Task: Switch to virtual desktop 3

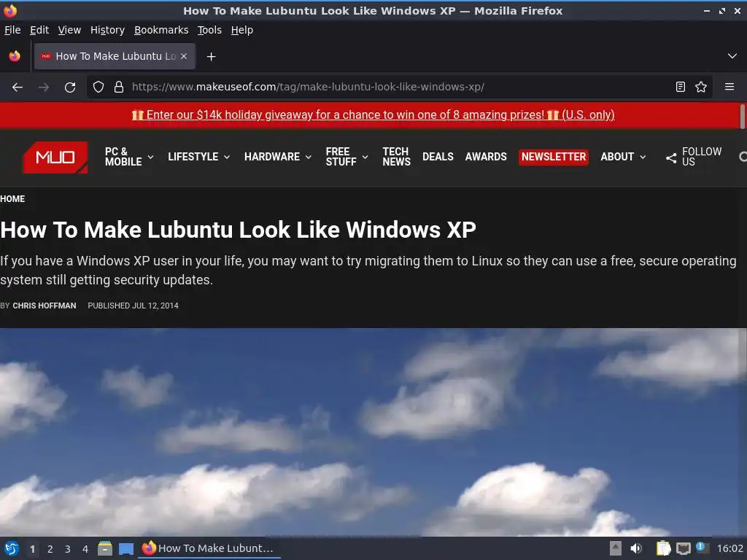Action: [68, 549]
